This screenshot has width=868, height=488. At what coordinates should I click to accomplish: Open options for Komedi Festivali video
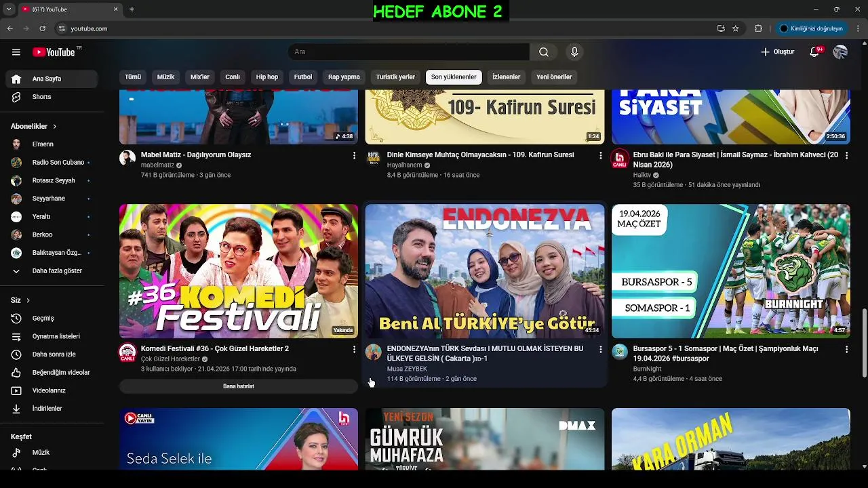pyautogui.click(x=354, y=350)
